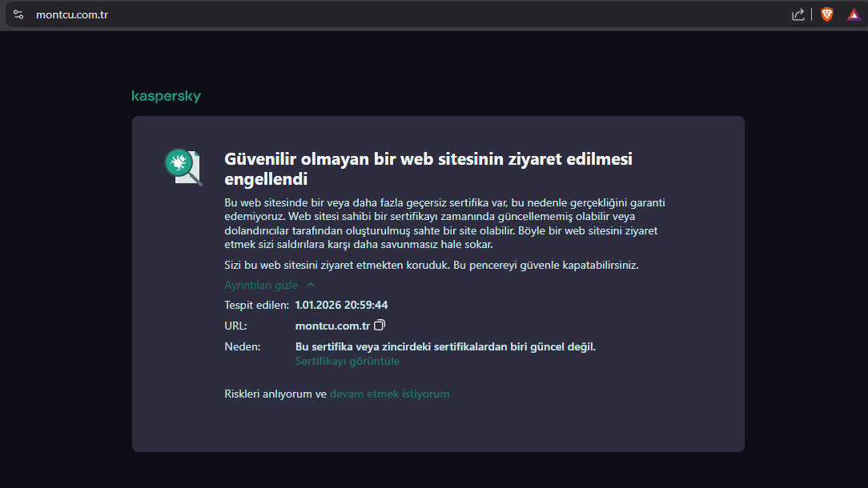Click the Kaspersky logo
This screenshot has height=488, width=868.
tap(166, 96)
